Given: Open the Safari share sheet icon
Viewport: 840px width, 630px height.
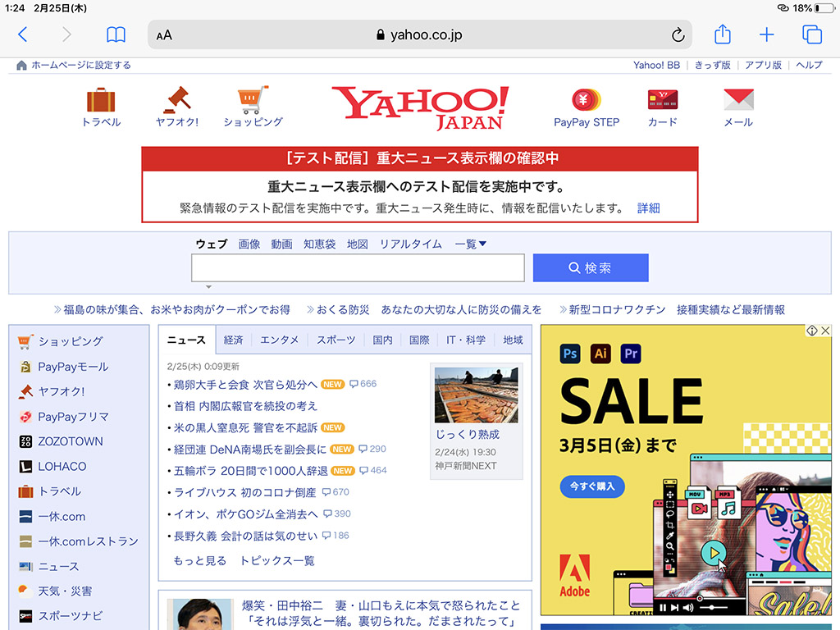Looking at the screenshot, I should (x=722, y=34).
